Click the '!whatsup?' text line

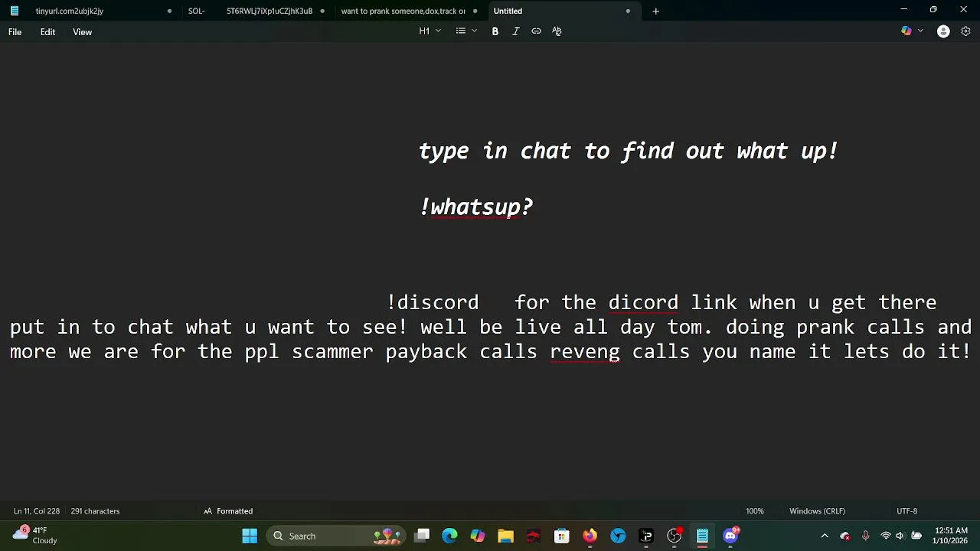[476, 207]
